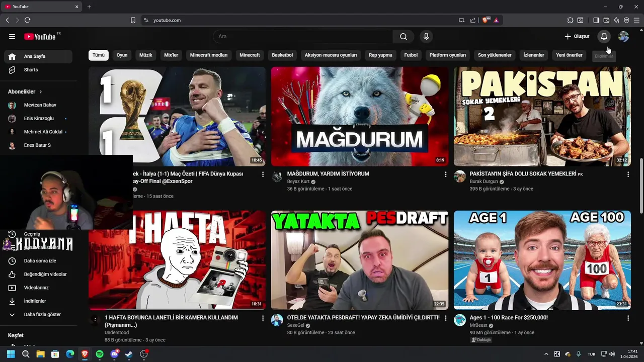This screenshot has width=644, height=362.
Task: Expand the Abonelikler section chevron
Action: (x=41, y=92)
